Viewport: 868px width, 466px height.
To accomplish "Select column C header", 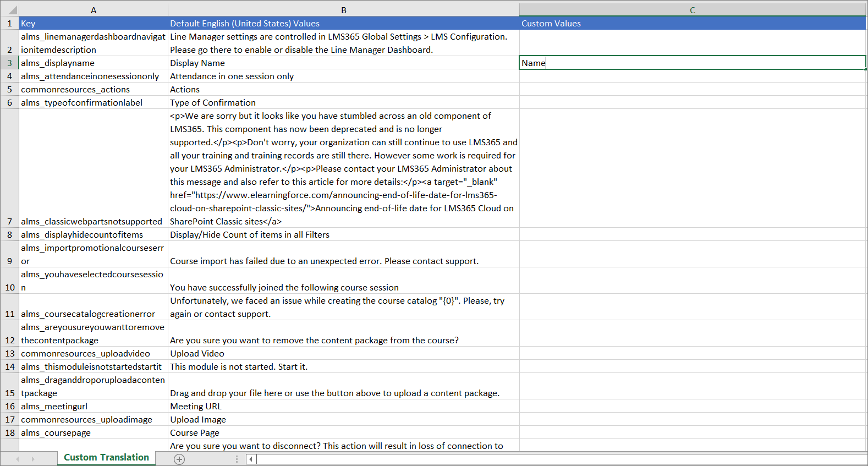I will (x=692, y=10).
